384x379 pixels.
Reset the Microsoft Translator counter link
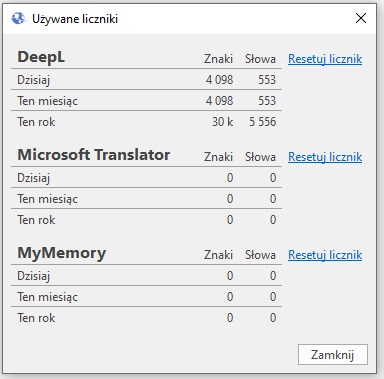[x=325, y=157]
